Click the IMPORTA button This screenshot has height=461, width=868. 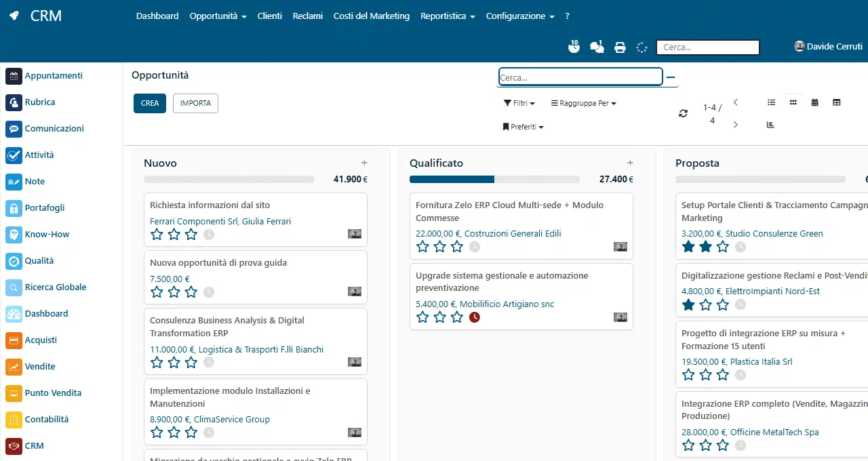point(195,103)
